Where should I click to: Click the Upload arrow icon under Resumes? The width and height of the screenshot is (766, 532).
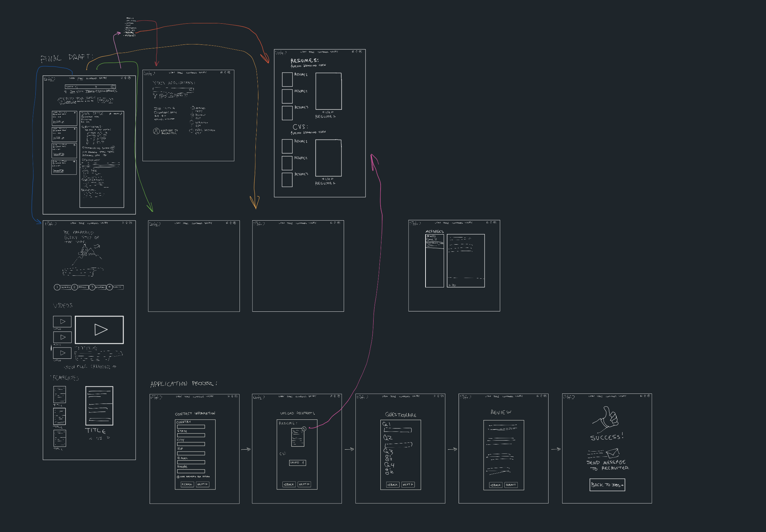(x=292, y=66)
